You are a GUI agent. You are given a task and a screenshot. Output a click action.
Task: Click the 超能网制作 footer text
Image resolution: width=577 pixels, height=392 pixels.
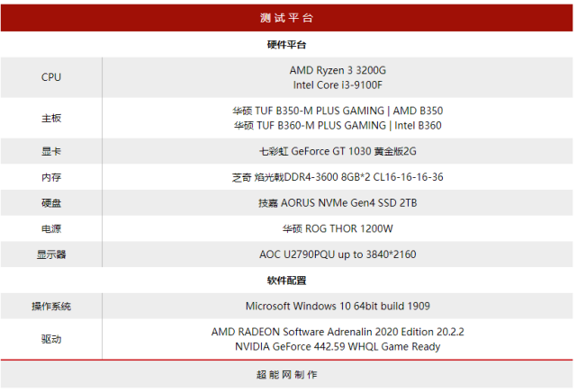click(x=286, y=375)
